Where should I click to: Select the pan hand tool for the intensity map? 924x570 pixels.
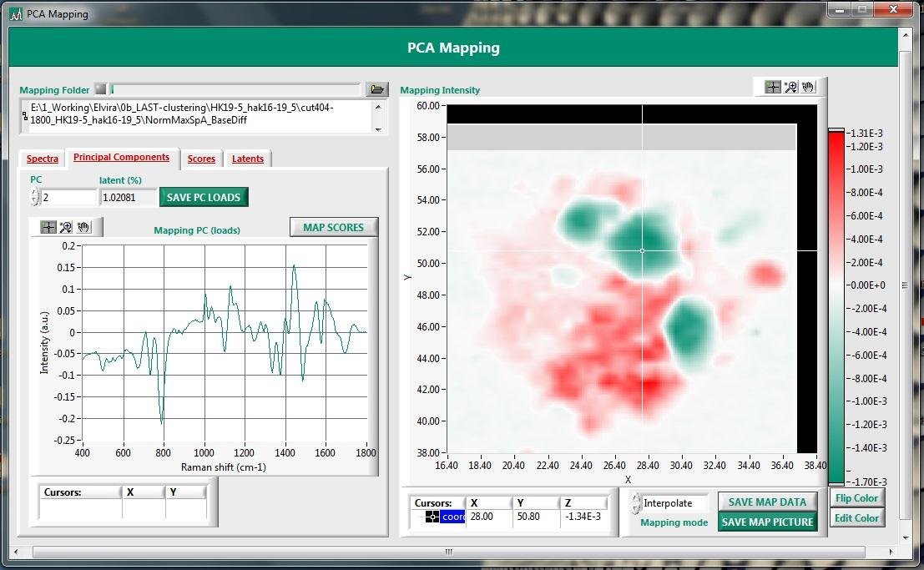click(x=808, y=86)
